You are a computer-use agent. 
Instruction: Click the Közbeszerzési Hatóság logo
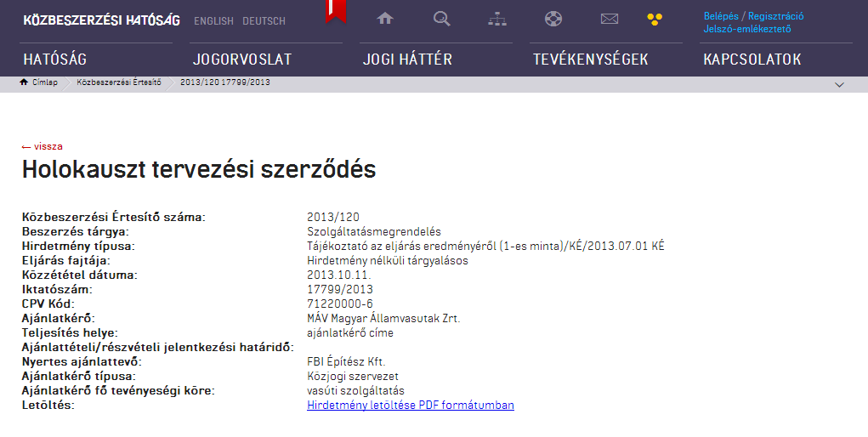[102, 20]
